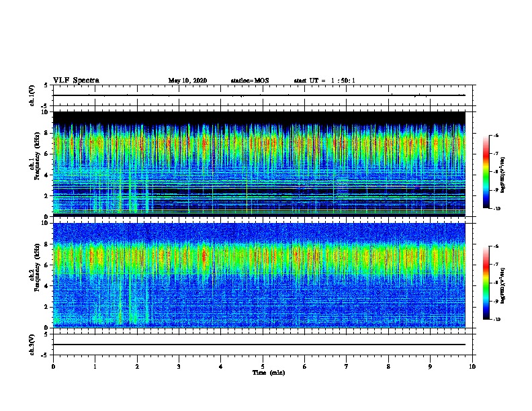Screen dimensions: 532x411
Task: Click the "9" tick on the time axis
Action: click(x=430, y=366)
